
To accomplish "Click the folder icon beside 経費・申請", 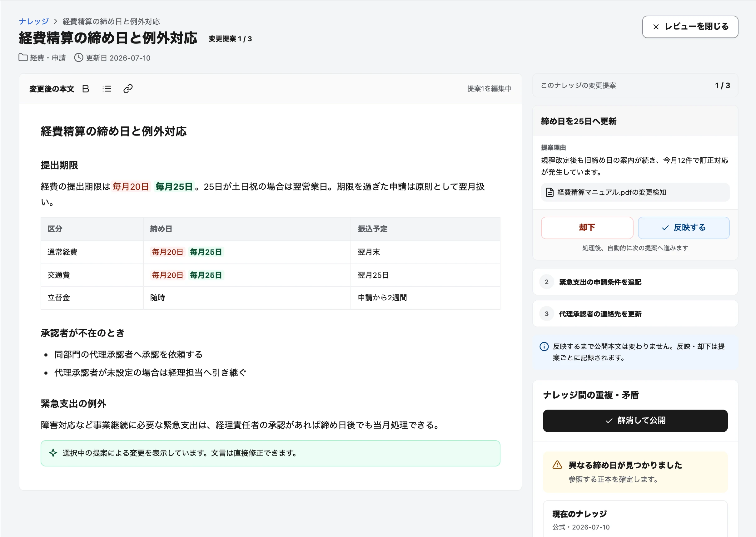I will coord(23,57).
